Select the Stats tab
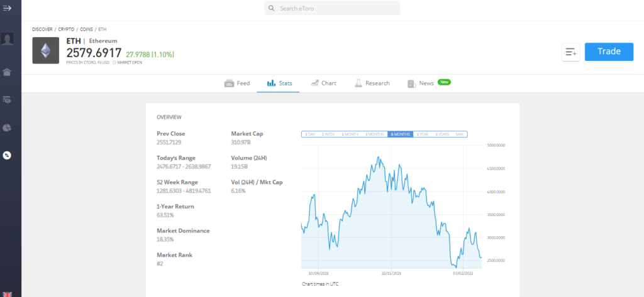The width and height of the screenshot is (644, 297). tap(279, 84)
